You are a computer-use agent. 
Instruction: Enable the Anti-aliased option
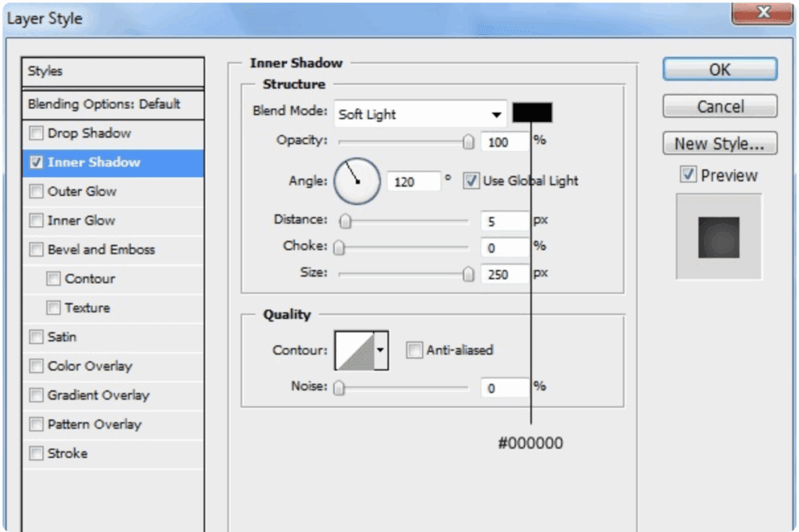[x=414, y=350]
